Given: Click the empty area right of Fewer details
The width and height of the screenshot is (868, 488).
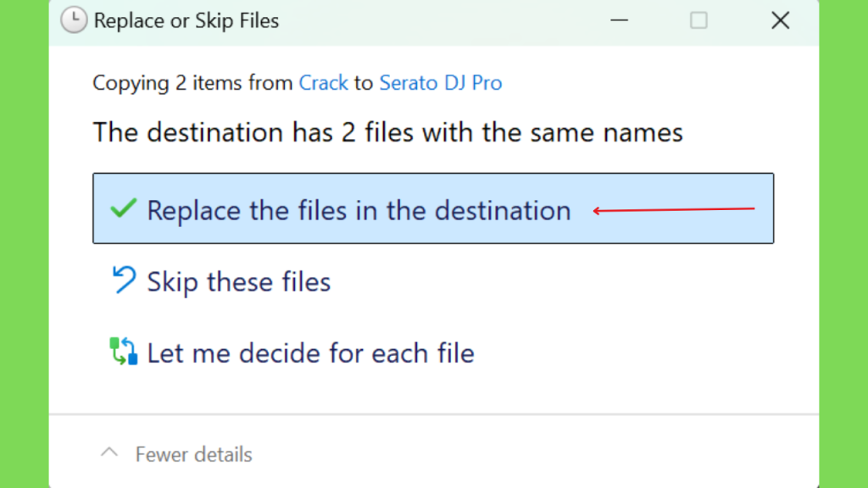Looking at the screenshot, I should click(x=531, y=454).
